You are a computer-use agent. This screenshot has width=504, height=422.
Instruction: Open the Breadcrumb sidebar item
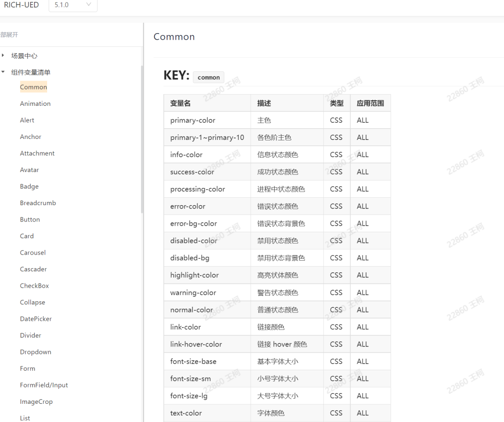38,203
